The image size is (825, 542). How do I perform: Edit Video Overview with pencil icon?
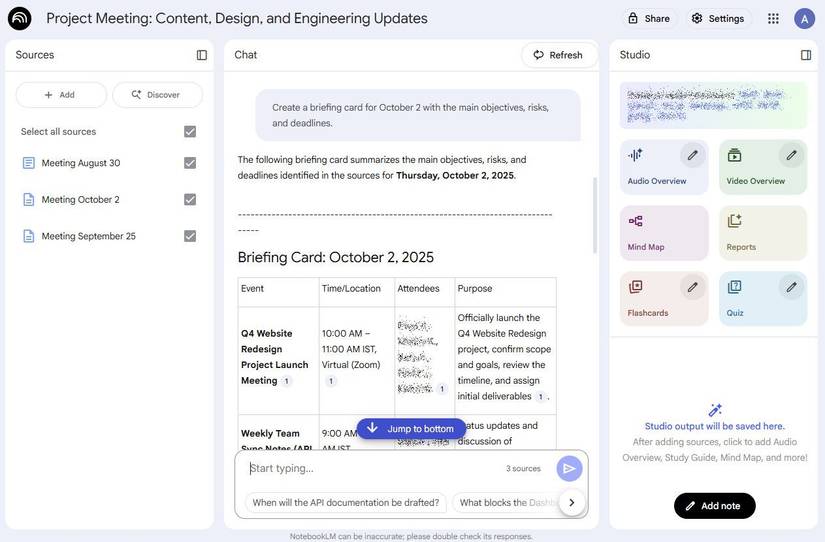coord(791,155)
